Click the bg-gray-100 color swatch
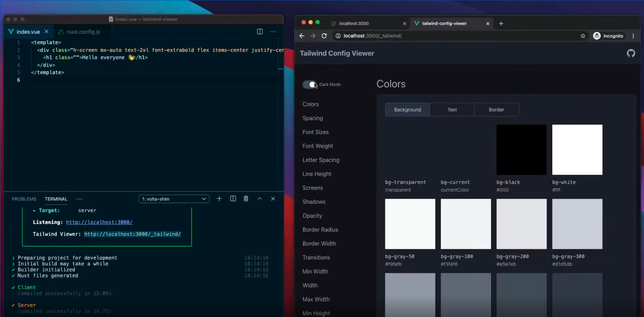This screenshot has height=317, width=644. 466,224
